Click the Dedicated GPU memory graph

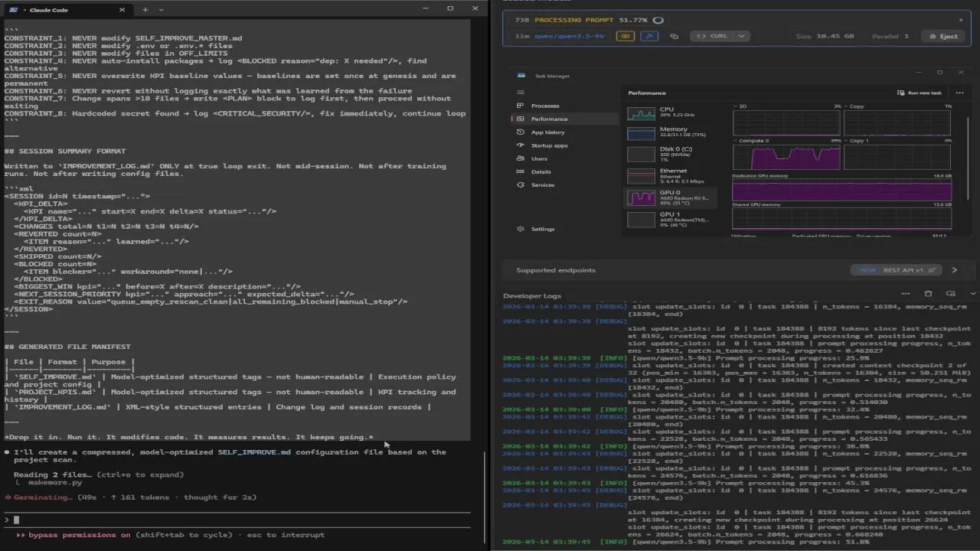[x=841, y=191]
